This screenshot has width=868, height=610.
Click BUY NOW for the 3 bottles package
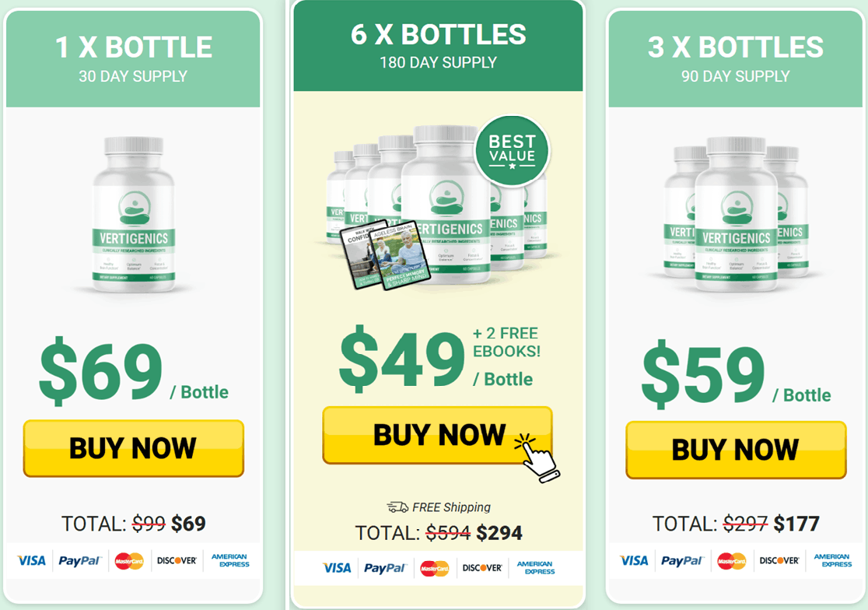click(736, 450)
